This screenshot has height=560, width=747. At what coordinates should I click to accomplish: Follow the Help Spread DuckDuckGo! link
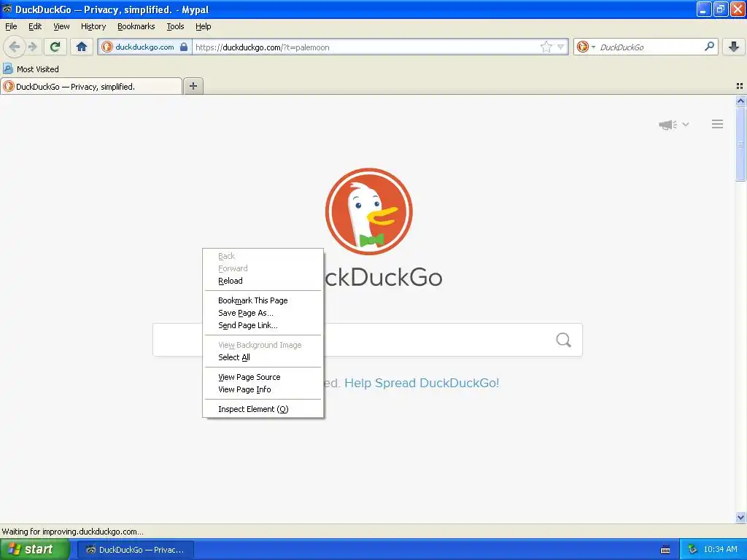(x=422, y=383)
